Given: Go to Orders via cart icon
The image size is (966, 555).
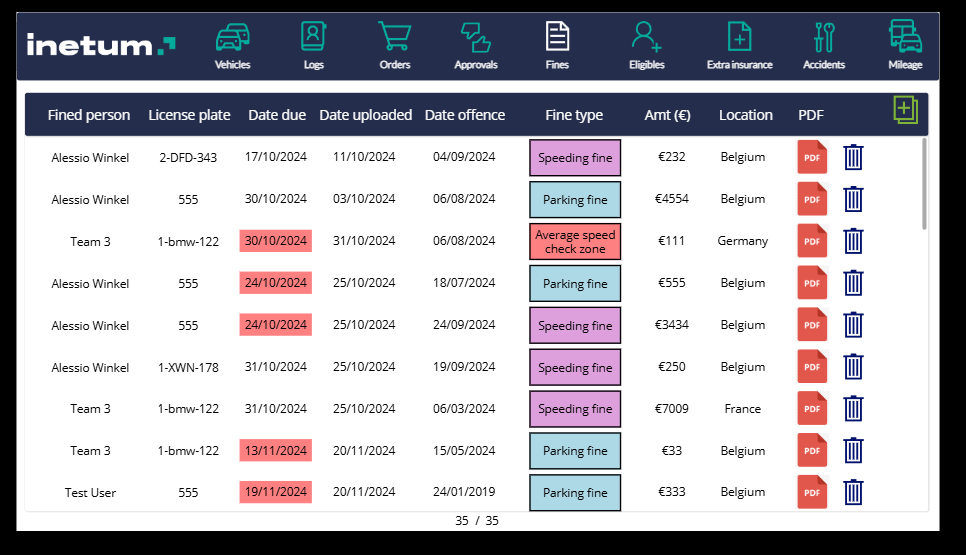Looking at the screenshot, I should [x=394, y=38].
